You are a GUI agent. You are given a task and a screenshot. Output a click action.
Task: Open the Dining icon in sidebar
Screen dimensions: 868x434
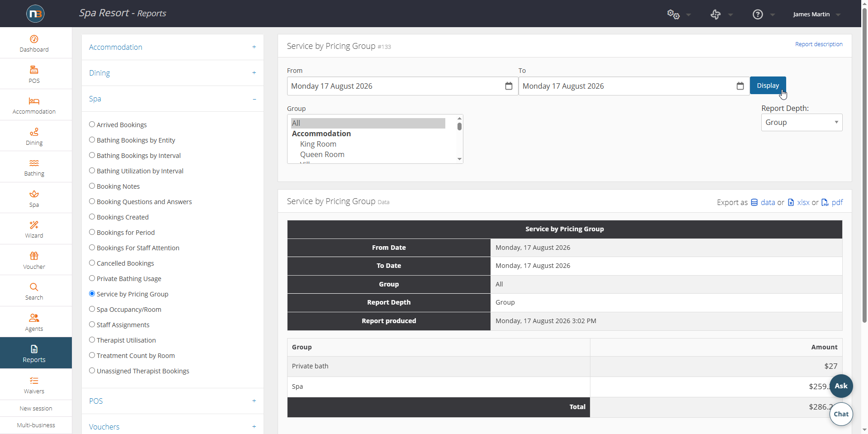click(34, 132)
